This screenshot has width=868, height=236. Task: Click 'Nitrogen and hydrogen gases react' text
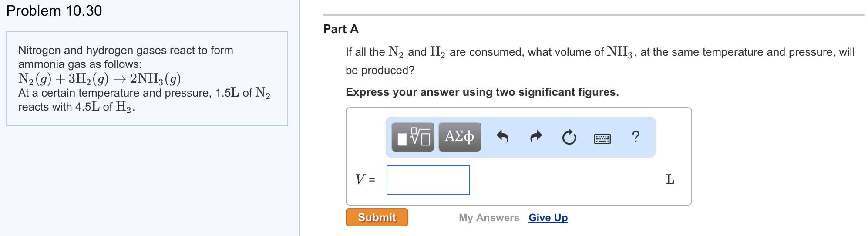(x=125, y=51)
